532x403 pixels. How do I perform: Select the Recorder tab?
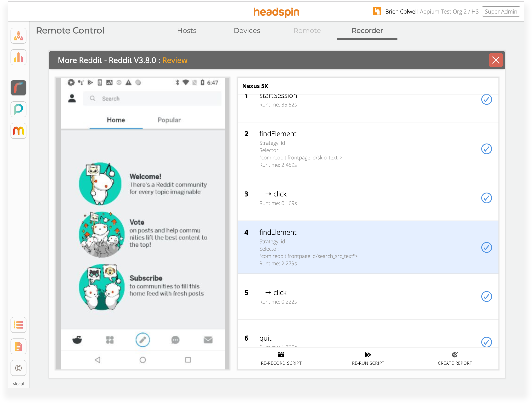click(x=367, y=31)
